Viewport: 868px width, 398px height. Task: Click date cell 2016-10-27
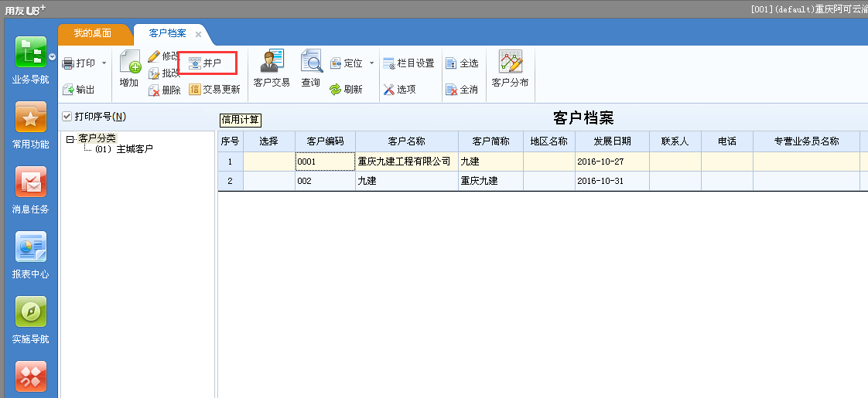pyautogui.click(x=612, y=162)
